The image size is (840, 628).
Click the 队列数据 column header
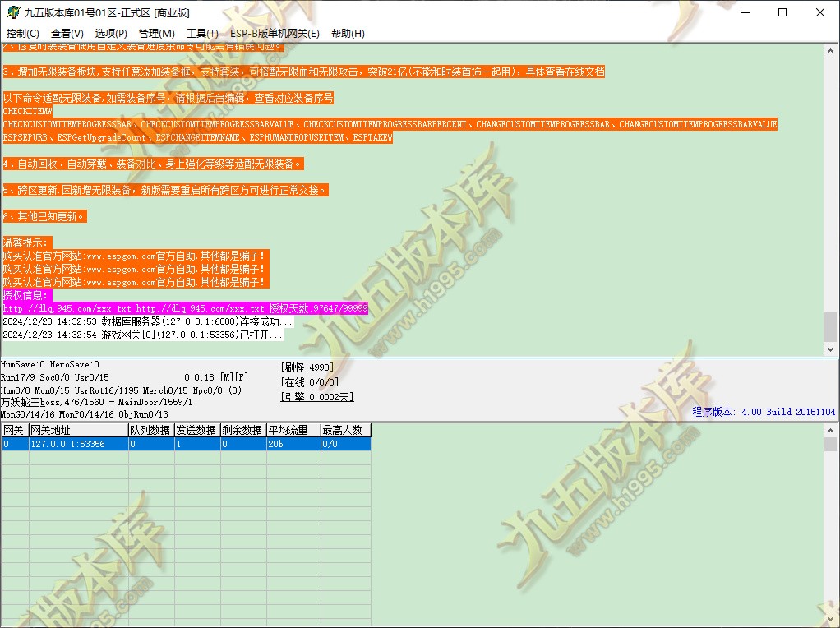click(151, 430)
